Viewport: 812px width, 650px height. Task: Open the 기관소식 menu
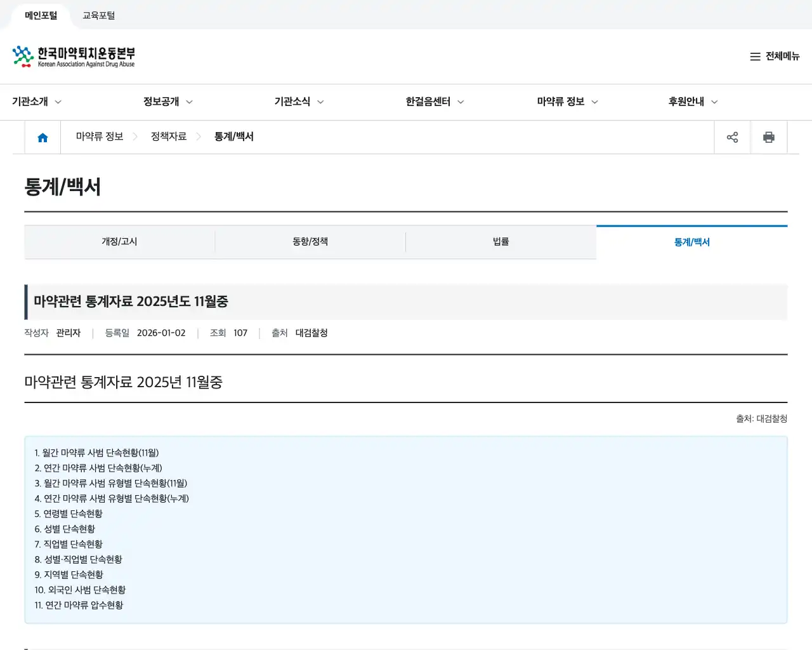pyautogui.click(x=293, y=102)
